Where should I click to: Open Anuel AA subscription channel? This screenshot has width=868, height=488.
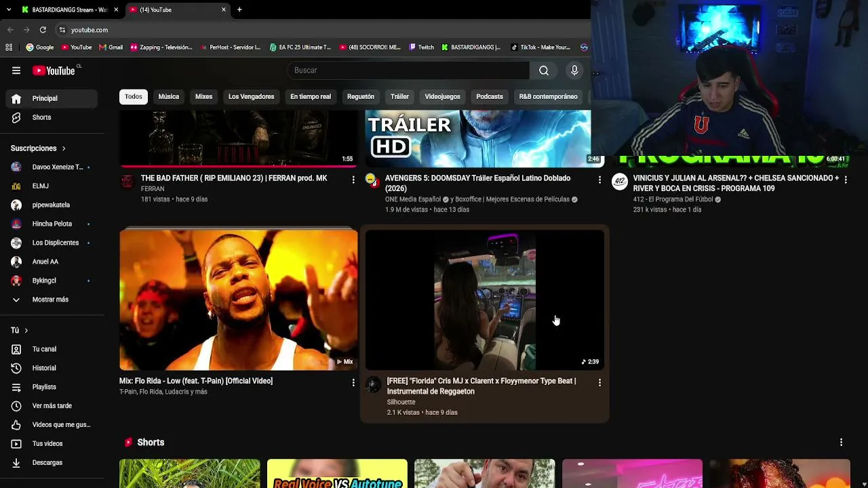coord(52,262)
